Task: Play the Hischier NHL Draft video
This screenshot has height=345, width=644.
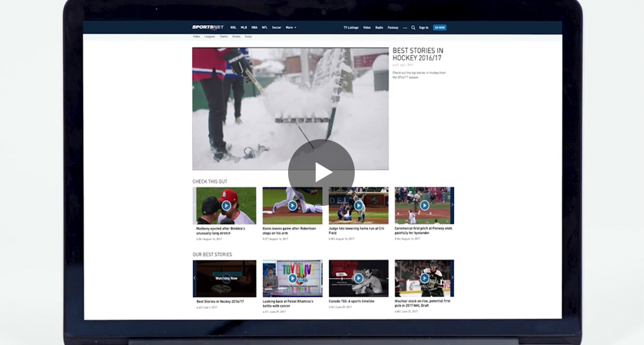Action: [424, 278]
